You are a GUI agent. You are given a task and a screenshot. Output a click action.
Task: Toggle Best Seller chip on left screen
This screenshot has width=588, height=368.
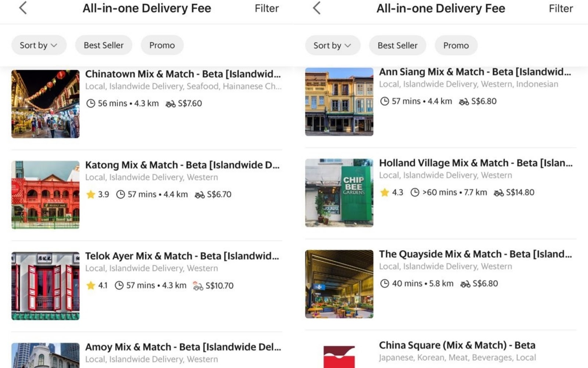click(x=104, y=45)
